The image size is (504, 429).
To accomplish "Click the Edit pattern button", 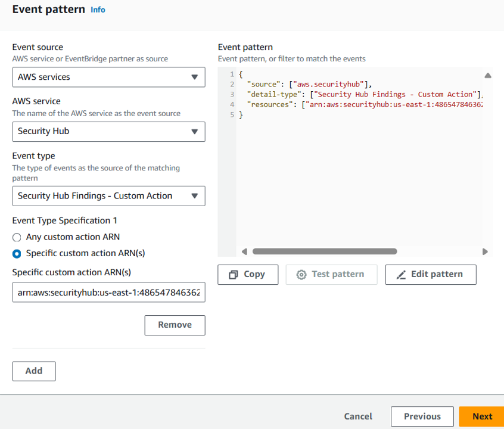I will 431,275.
